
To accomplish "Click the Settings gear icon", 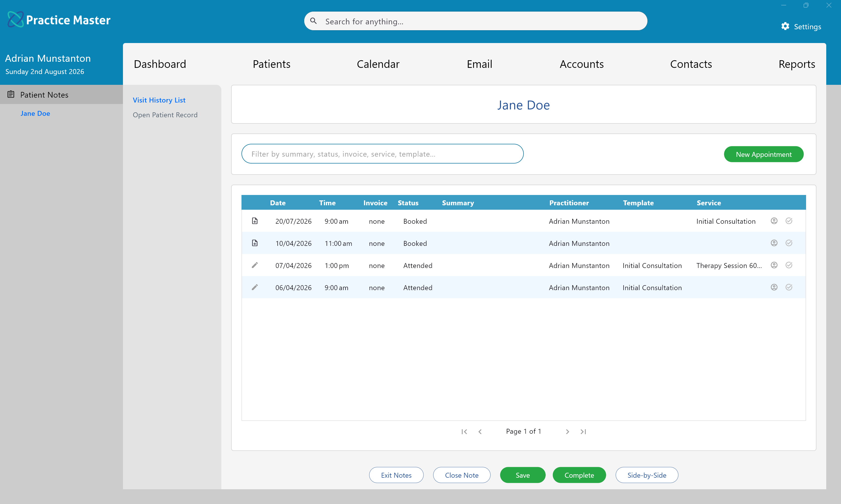I will [x=785, y=27].
